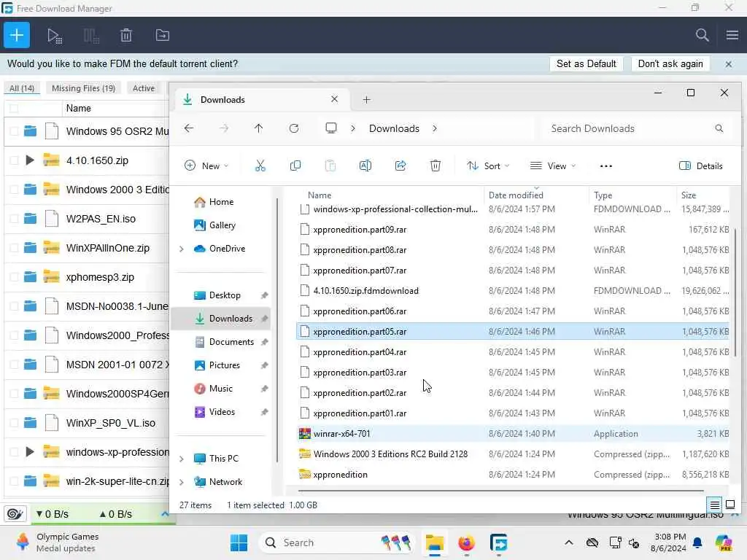Start all downloads in FDM toolbar
The width and height of the screenshot is (747, 560).
pyautogui.click(x=54, y=35)
